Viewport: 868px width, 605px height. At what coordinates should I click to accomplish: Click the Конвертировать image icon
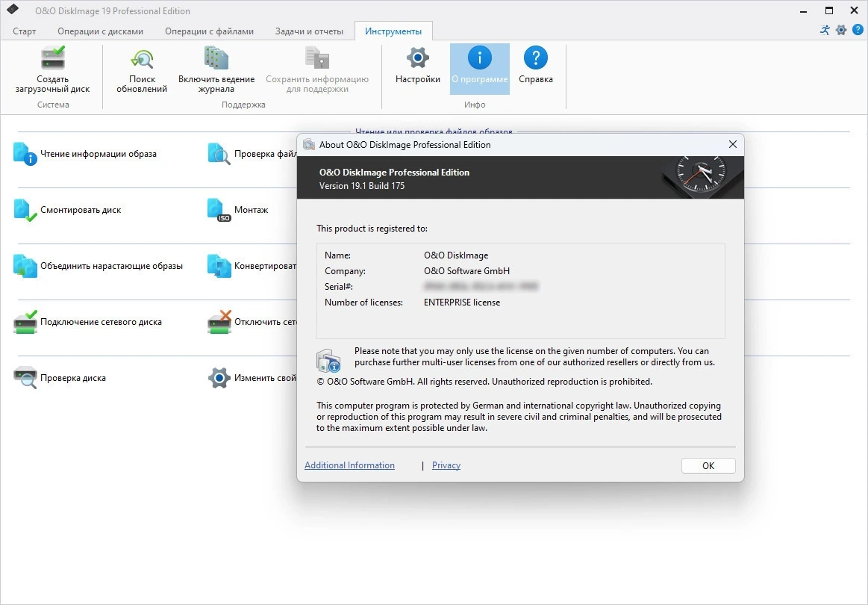click(219, 266)
